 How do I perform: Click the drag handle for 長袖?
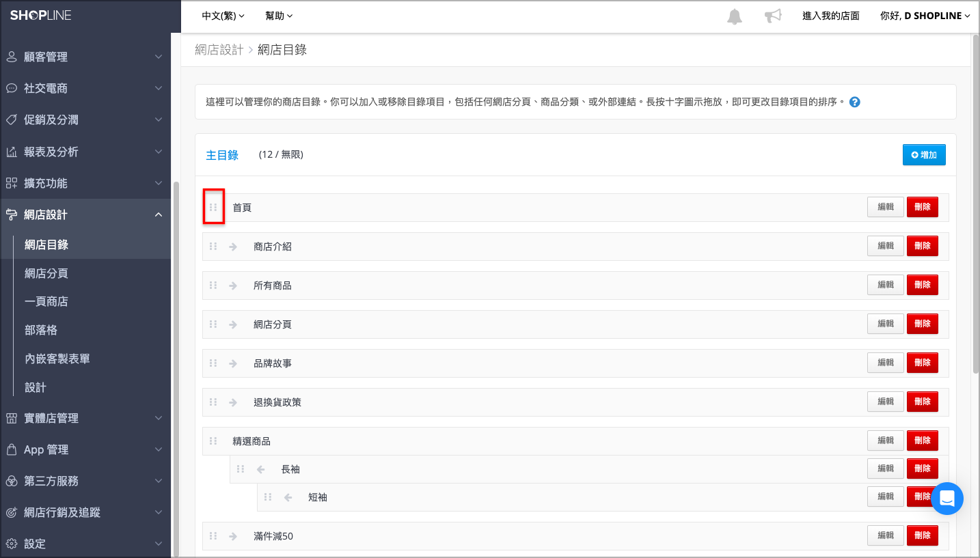tap(241, 469)
